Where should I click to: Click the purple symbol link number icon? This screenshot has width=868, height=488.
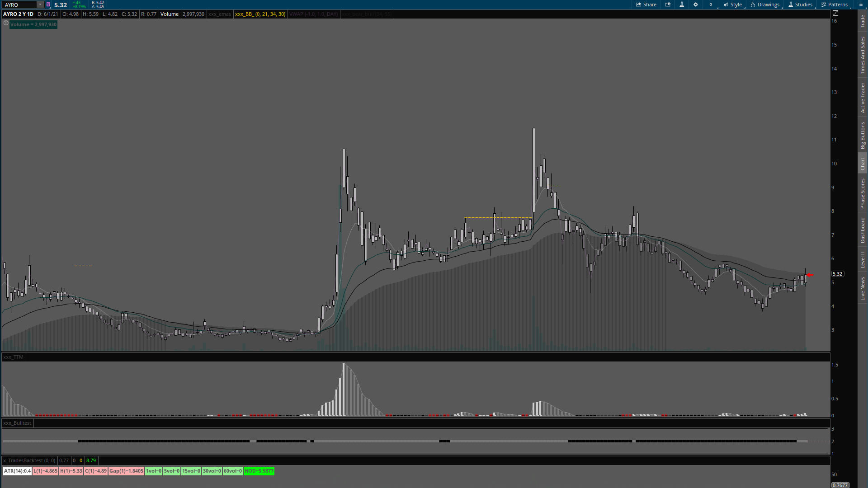(x=48, y=5)
